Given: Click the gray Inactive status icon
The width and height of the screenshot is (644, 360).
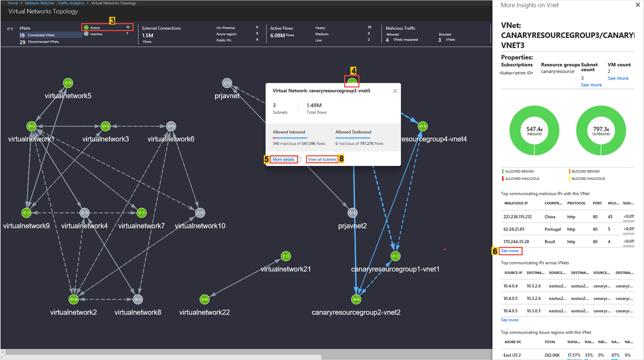Looking at the screenshot, I should (86, 34).
